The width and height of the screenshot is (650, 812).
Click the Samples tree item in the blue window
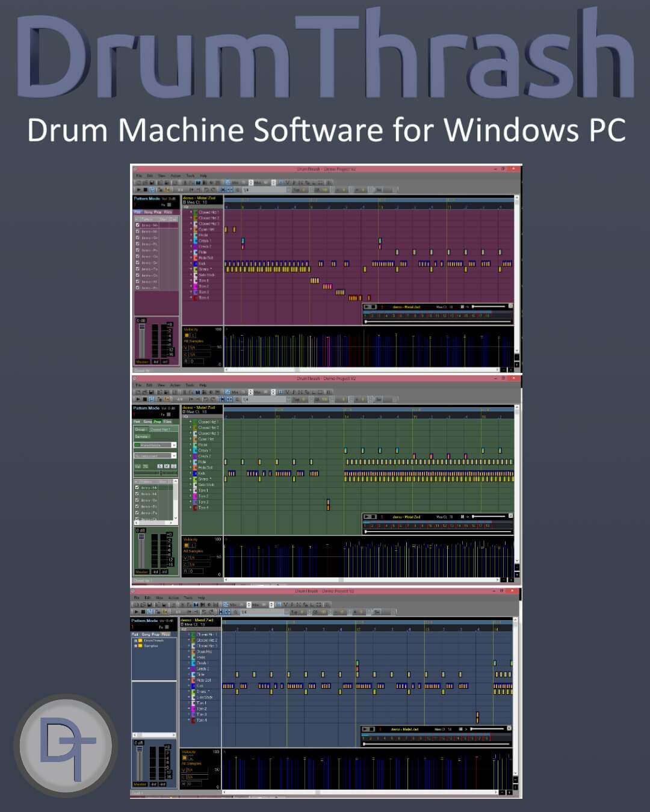151,646
